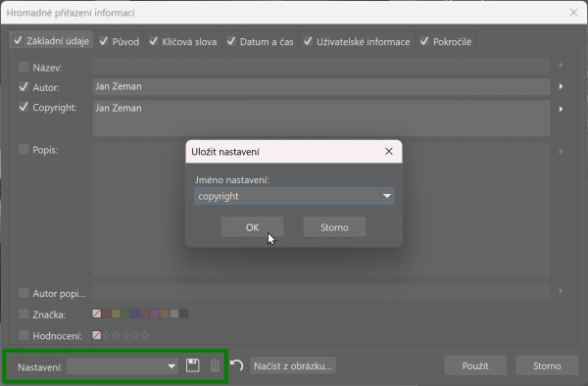
Task: Enable the Značka checkbox
Action: coord(24,314)
